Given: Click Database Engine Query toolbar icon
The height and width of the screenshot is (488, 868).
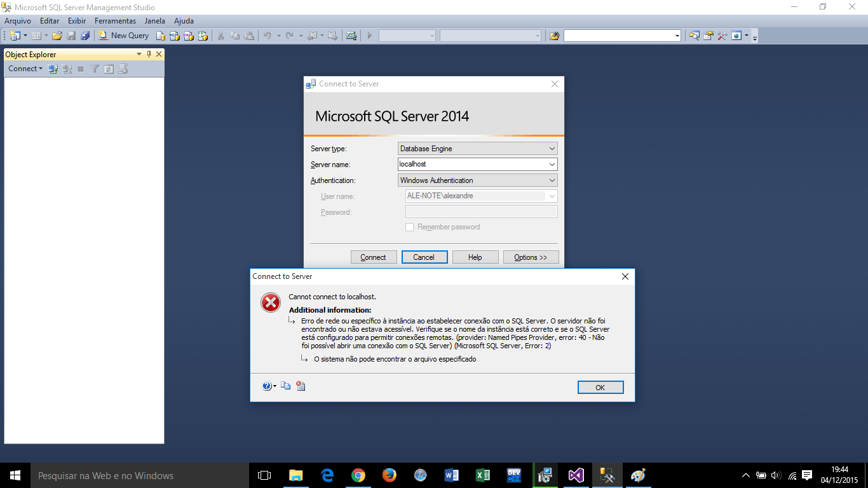Looking at the screenshot, I should [161, 36].
